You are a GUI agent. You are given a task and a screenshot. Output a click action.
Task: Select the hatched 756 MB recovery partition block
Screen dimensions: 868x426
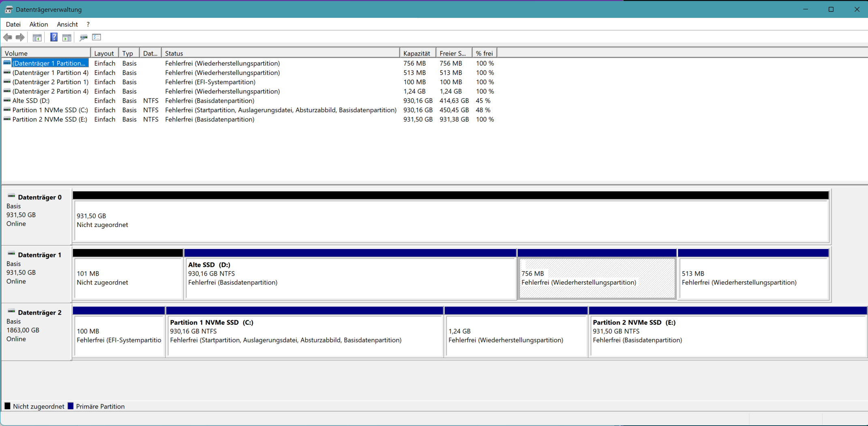(597, 274)
